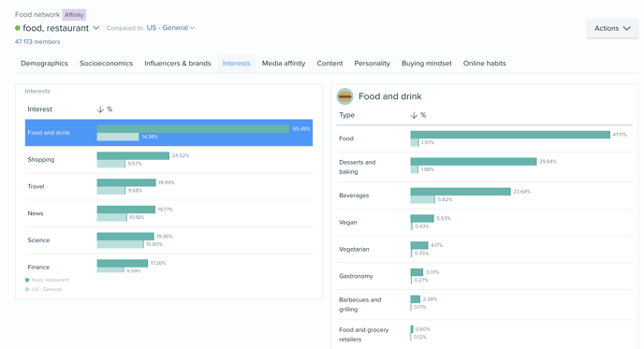644x349 pixels.
Task: Click the 19.99% Travel bar
Action: tap(126, 182)
